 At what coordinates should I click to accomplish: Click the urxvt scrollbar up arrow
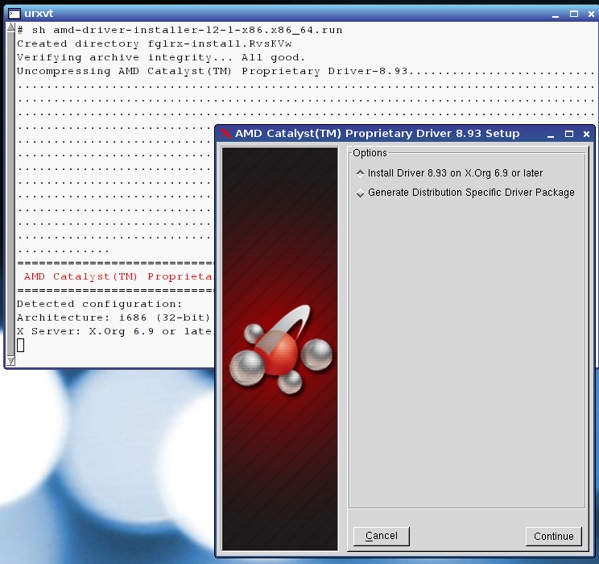(x=11, y=27)
